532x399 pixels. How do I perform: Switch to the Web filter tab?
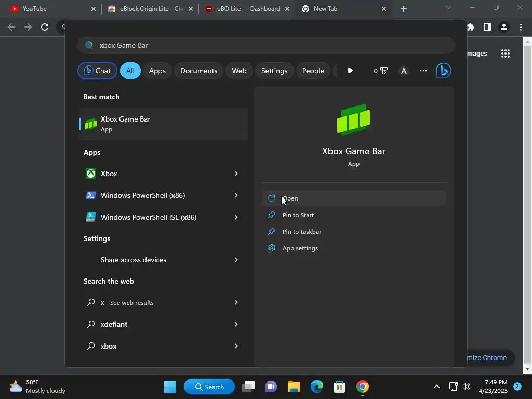click(x=239, y=71)
